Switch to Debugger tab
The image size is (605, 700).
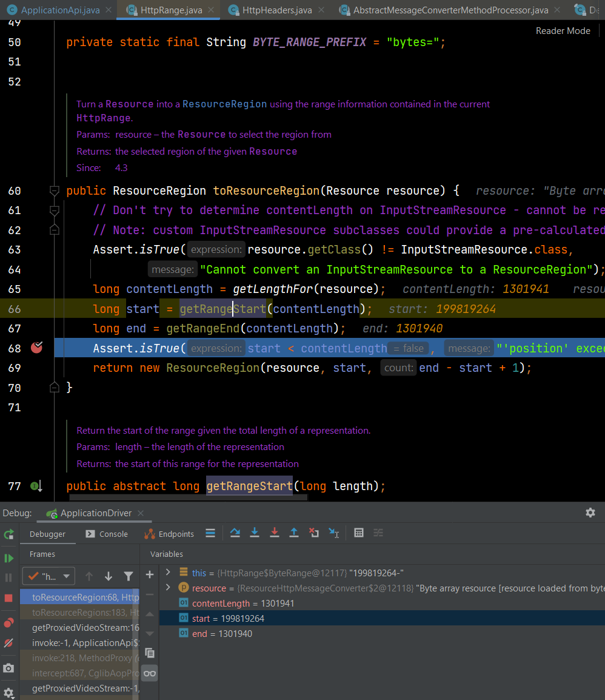[x=47, y=534]
